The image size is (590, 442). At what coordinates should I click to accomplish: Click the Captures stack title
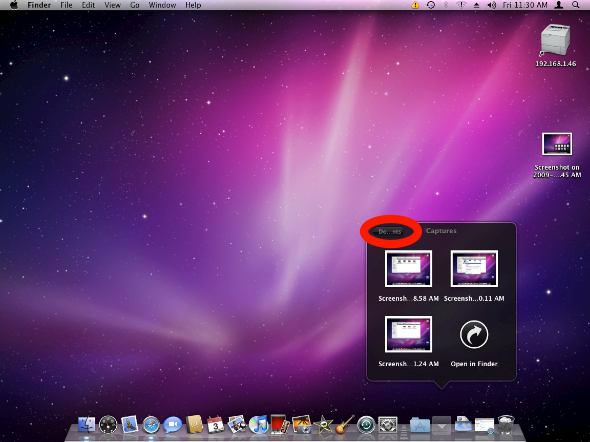point(441,231)
